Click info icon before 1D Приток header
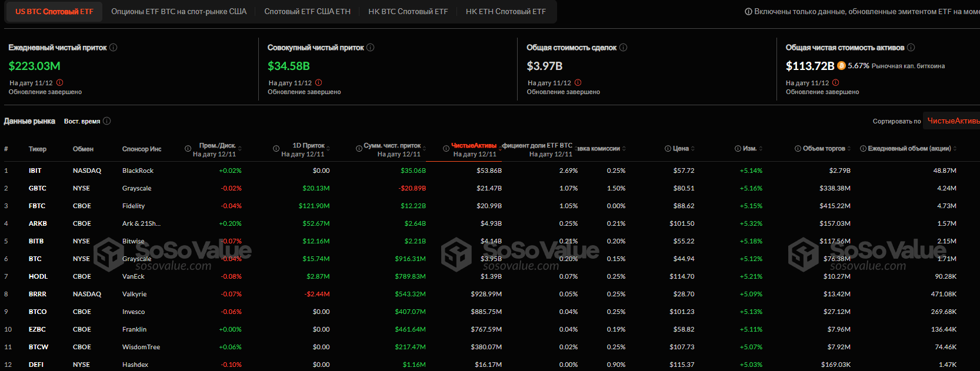 coord(276,149)
